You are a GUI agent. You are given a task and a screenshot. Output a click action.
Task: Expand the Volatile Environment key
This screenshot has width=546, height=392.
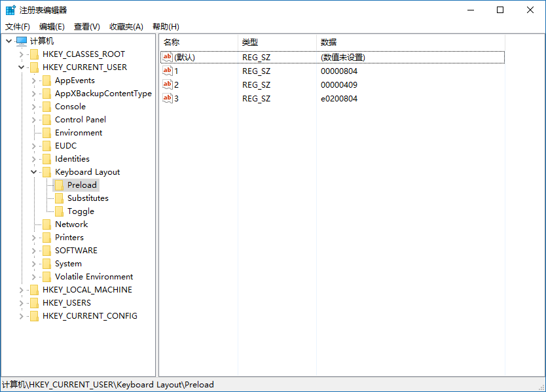coord(34,277)
